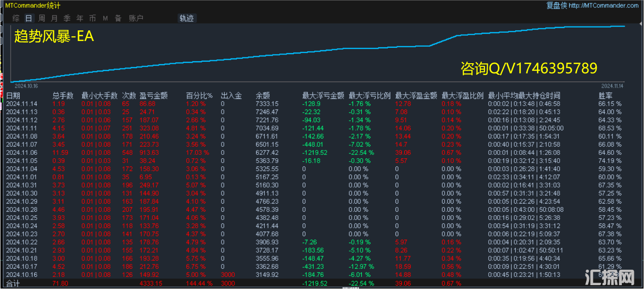Screen dimensions: 644x289
Task: Click the 余额 column header
Action: (262, 96)
